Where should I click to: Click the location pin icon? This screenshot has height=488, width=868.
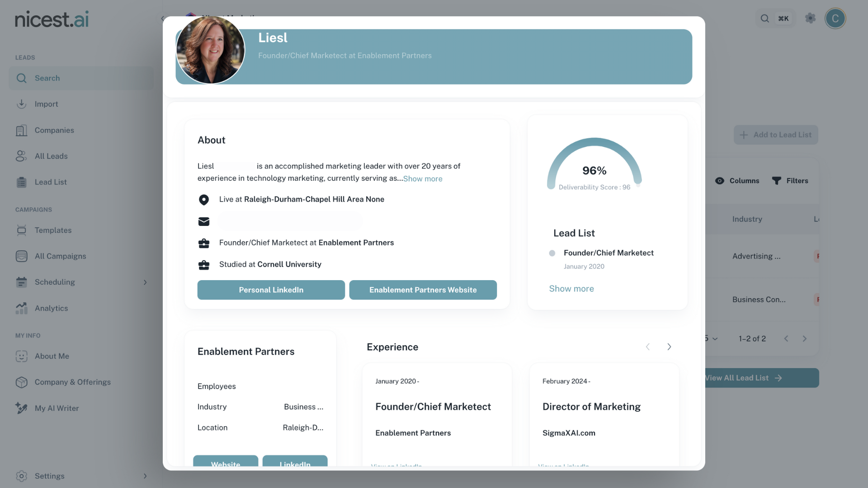click(204, 200)
